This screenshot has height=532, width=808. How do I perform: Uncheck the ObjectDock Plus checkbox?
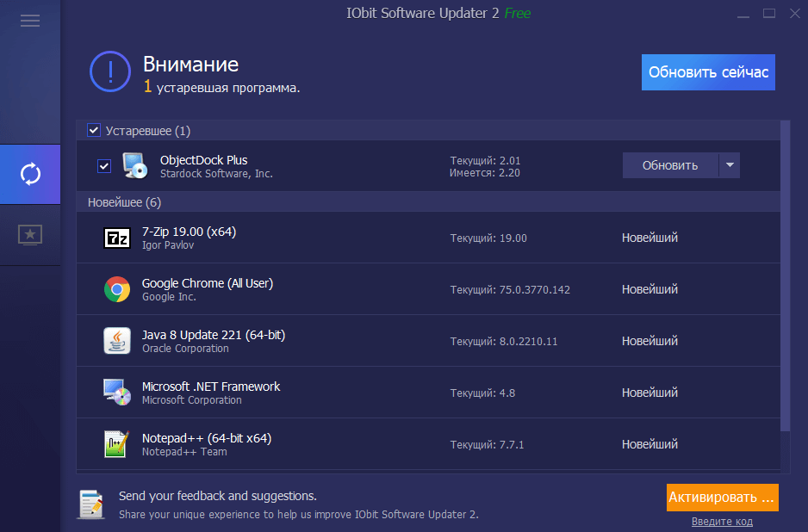coord(104,166)
